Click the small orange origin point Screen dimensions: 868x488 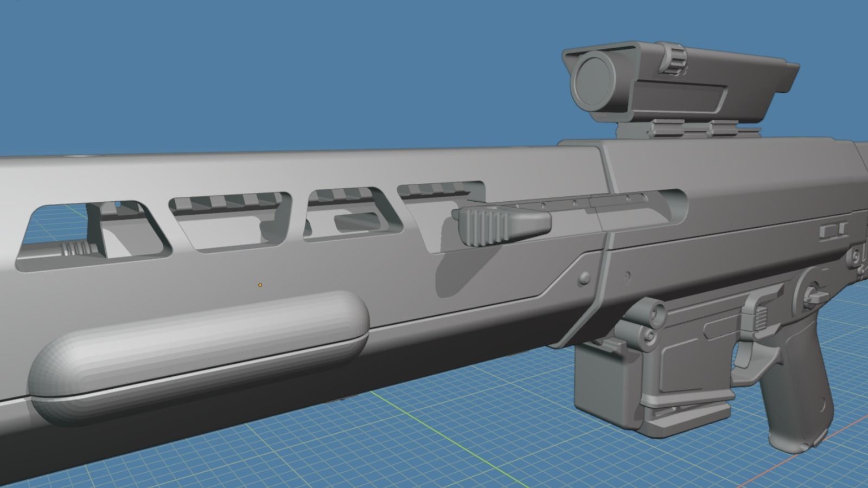pyautogui.click(x=260, y=285)
